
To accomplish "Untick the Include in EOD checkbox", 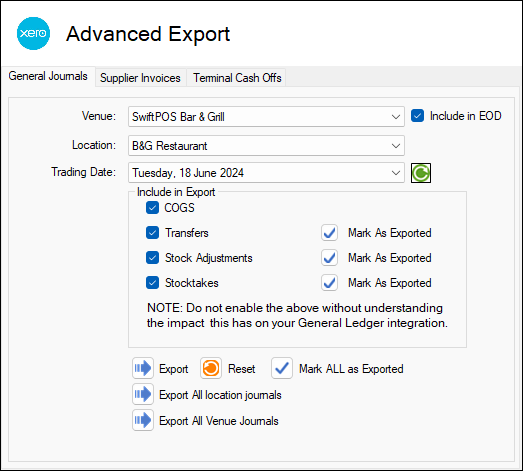I will [417, 116].
